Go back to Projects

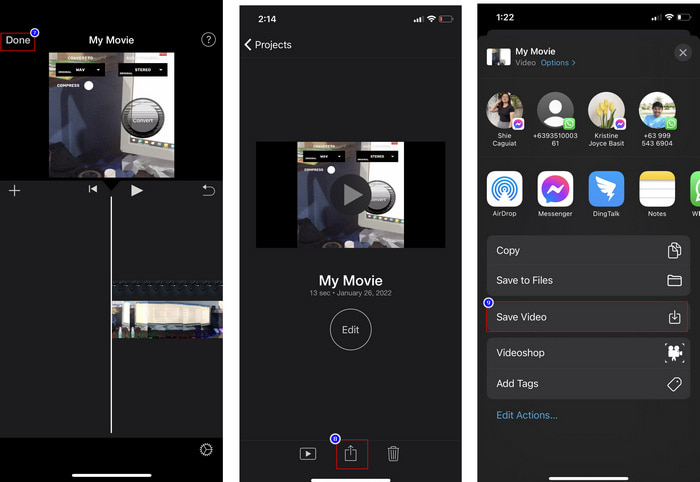268,45
